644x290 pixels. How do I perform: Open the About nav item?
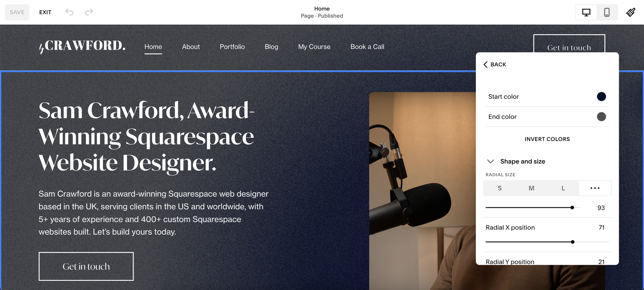tap(191, 47)
